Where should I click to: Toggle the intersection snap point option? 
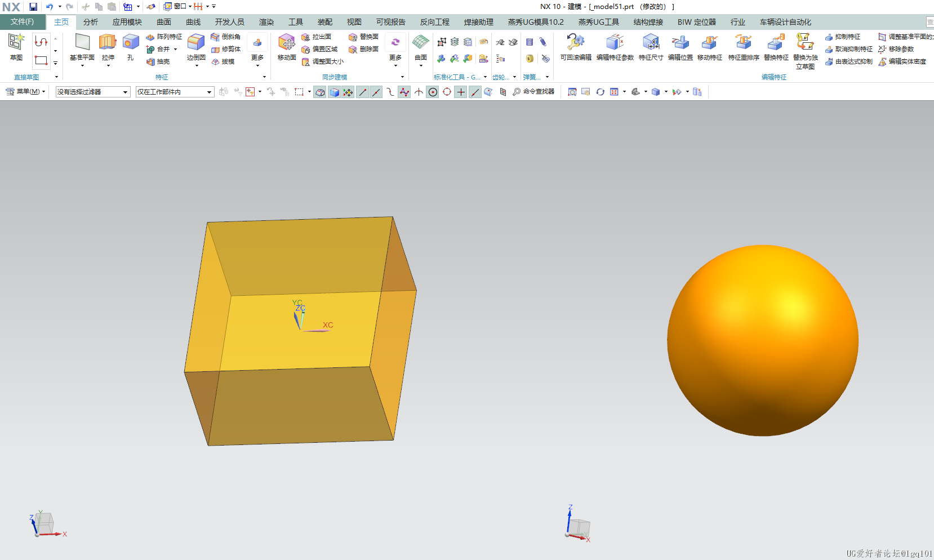419,92
